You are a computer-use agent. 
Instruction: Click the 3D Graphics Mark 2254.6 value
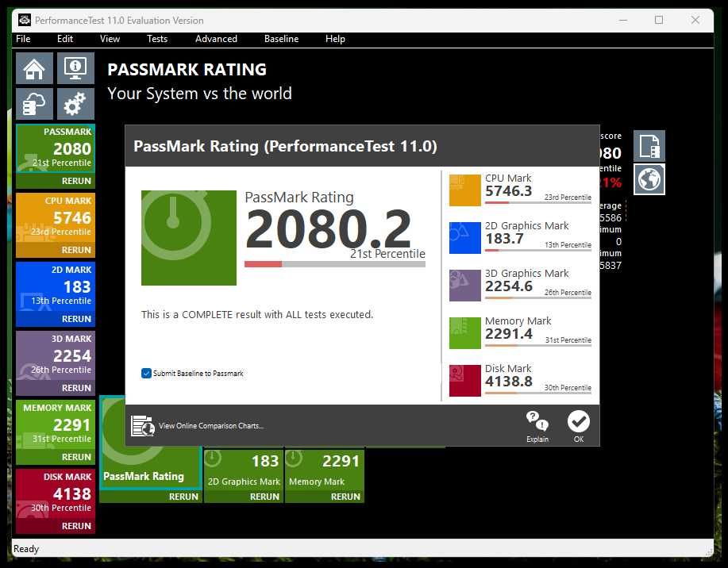(x=509, y=286)
